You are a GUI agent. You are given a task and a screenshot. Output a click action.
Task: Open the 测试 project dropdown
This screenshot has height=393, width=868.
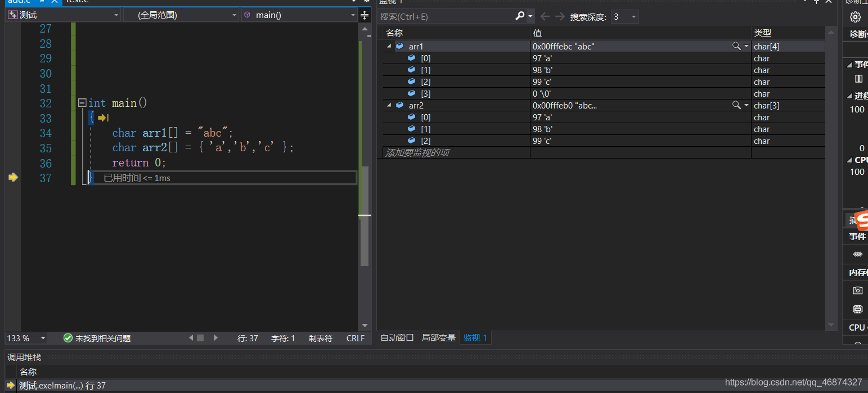coord(63,15)
